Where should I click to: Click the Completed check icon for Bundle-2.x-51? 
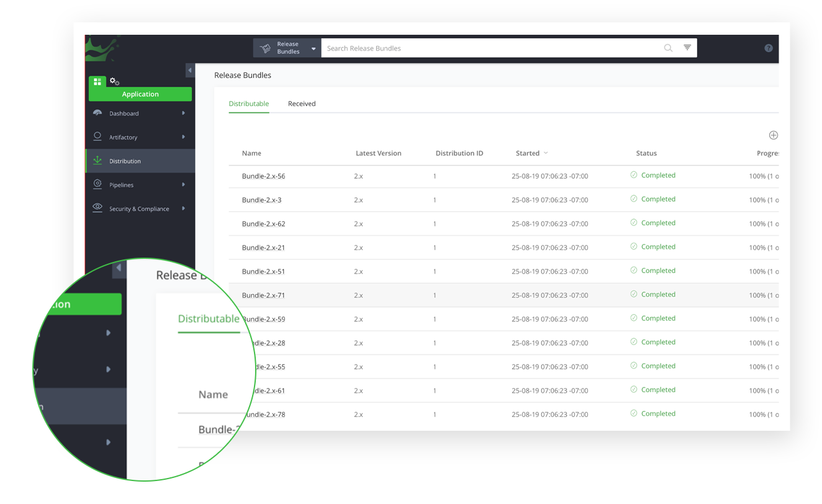coord(634,270)
